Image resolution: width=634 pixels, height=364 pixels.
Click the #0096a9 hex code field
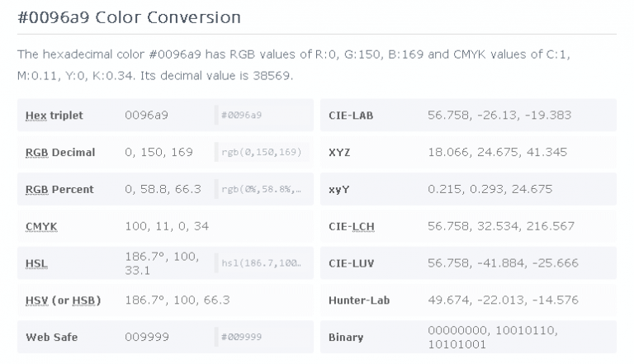click(x=263, y=116)
